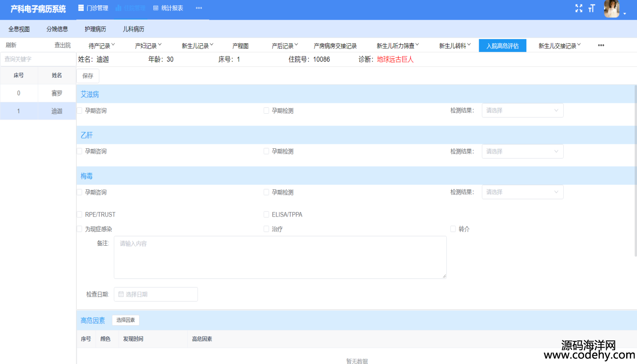Click the top navigation more (•••) icon
Image resolution: width=637 pixels, height=364 pixels.
[199, 8]
